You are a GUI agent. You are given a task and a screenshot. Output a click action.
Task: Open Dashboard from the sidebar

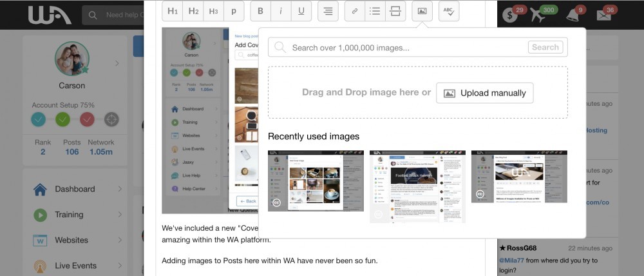point(75,189)
